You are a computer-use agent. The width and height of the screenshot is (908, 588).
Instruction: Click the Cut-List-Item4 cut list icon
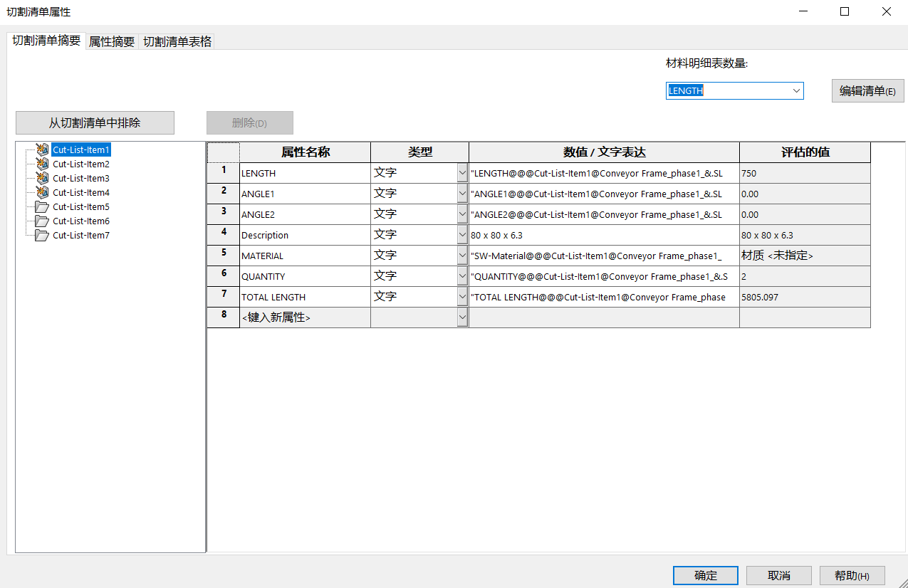point(43,192)
